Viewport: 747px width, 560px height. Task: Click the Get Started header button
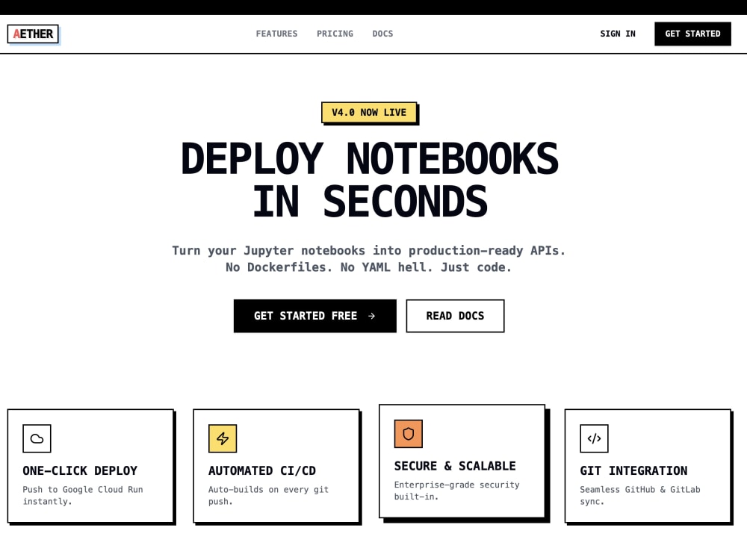pos(692,34)
